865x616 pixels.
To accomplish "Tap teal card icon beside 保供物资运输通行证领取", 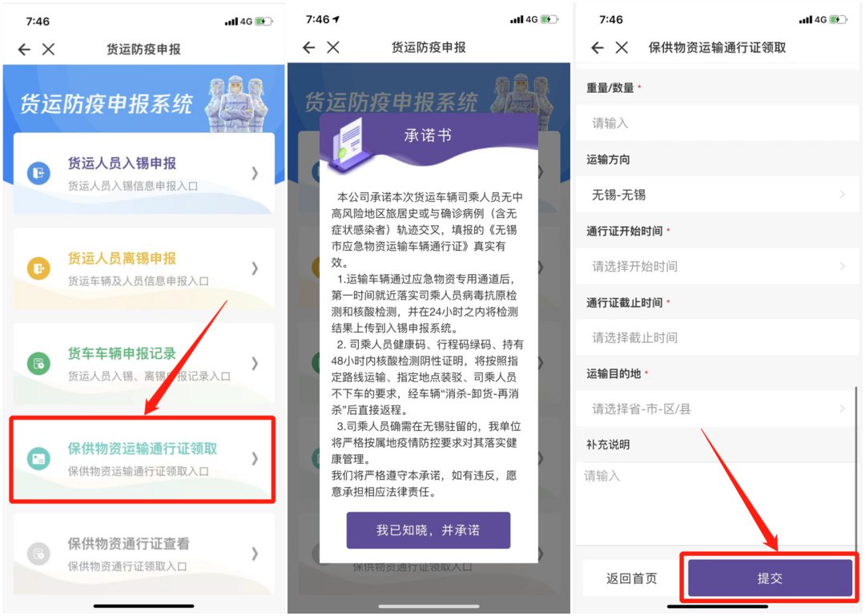I will 38,459.
